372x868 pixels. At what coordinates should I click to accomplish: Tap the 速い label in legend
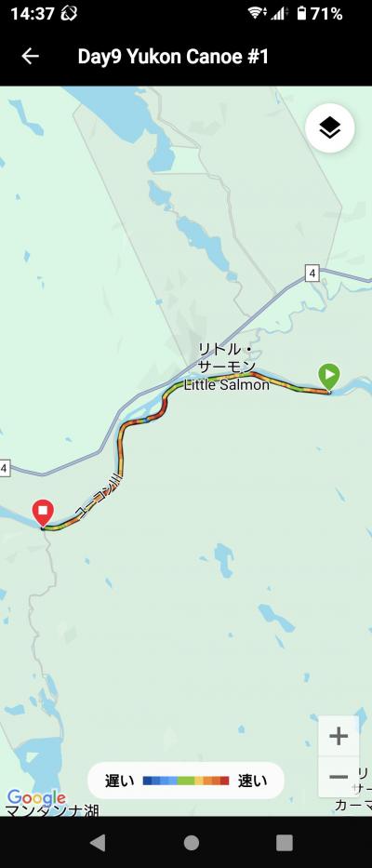point(252,781)
